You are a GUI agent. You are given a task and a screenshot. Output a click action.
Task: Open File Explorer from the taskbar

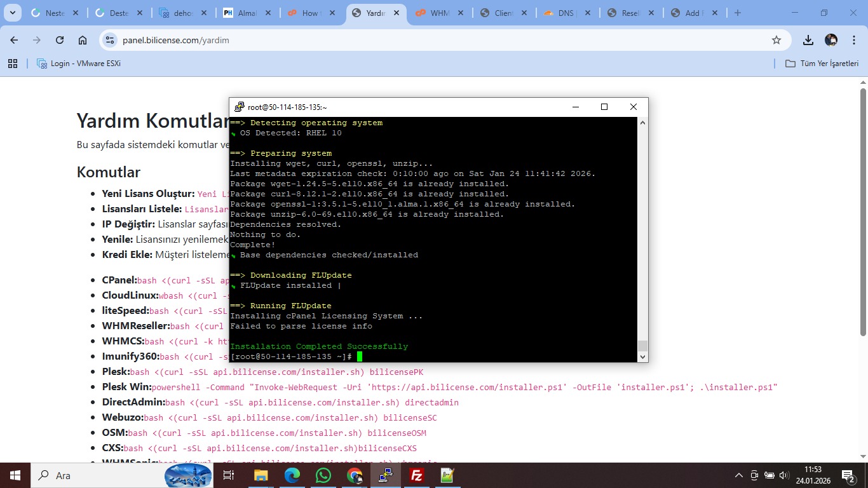pyautogui.click(x=261, y=475)
